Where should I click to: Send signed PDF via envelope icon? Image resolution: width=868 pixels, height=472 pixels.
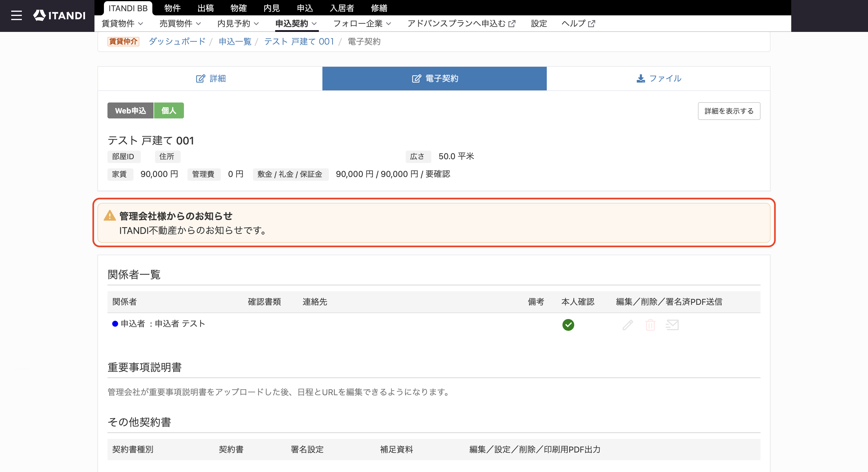tap(672, 325)
